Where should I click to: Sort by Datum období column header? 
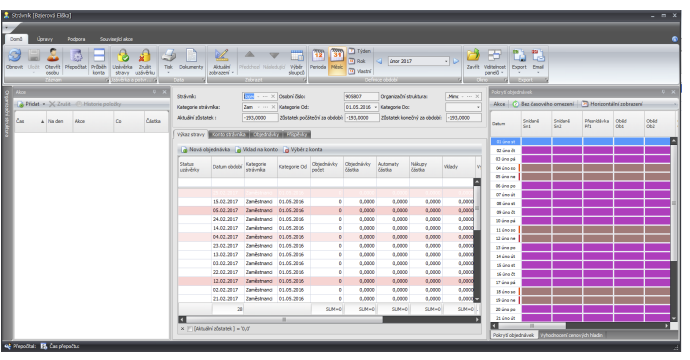[x=228, y=167]
